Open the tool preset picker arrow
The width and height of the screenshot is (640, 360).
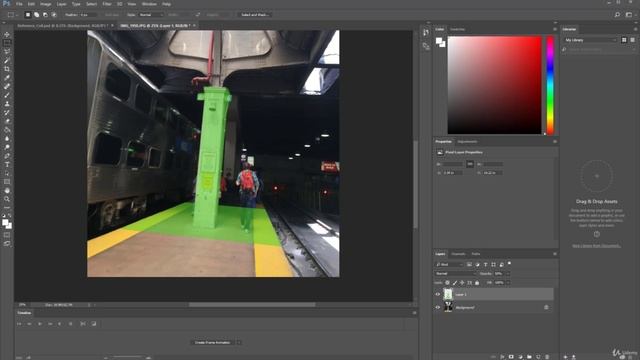pyautogui.click(x=17, y=15)
